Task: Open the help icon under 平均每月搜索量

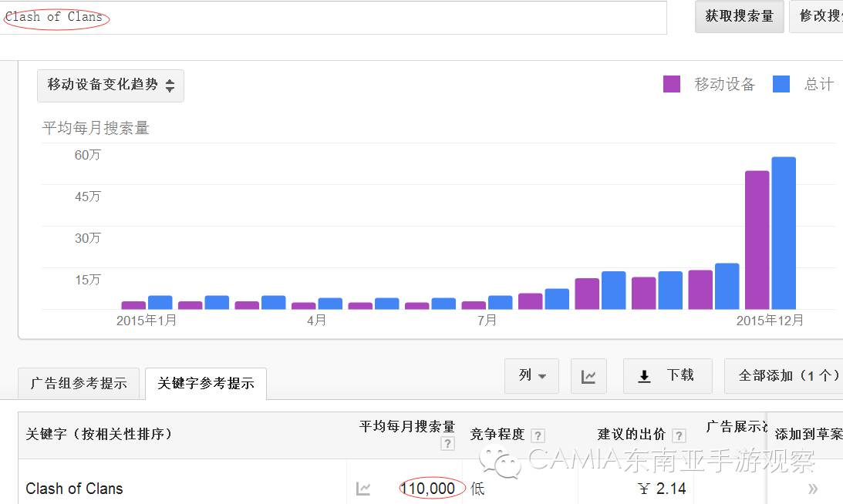Action: 447,443
